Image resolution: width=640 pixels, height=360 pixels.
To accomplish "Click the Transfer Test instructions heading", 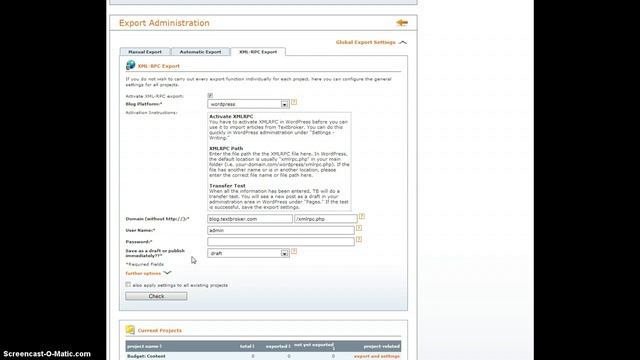I will [x=227, y=186].
